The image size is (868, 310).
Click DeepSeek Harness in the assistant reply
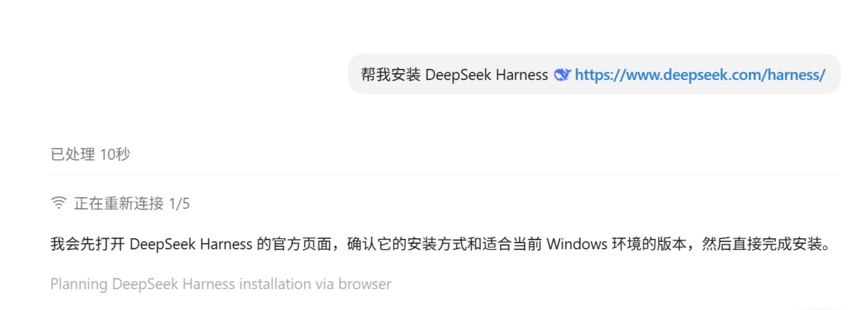(x=191, y=244)
